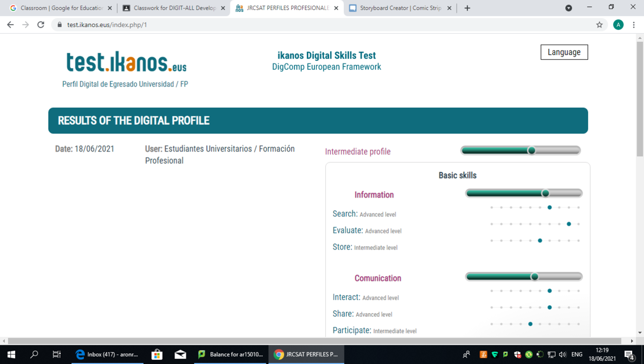Close the Classroom Google for Education tab

tap(110, 8)
